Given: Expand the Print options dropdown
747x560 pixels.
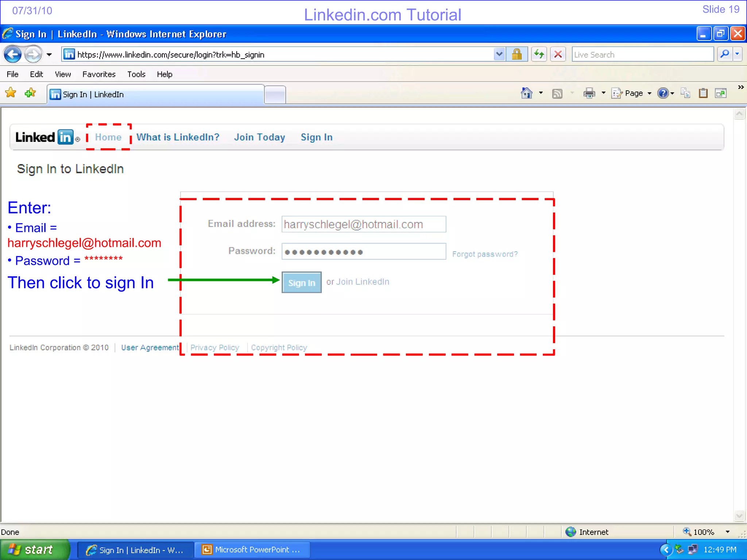Looking at the screenshot, I should (x=604, y=93).
